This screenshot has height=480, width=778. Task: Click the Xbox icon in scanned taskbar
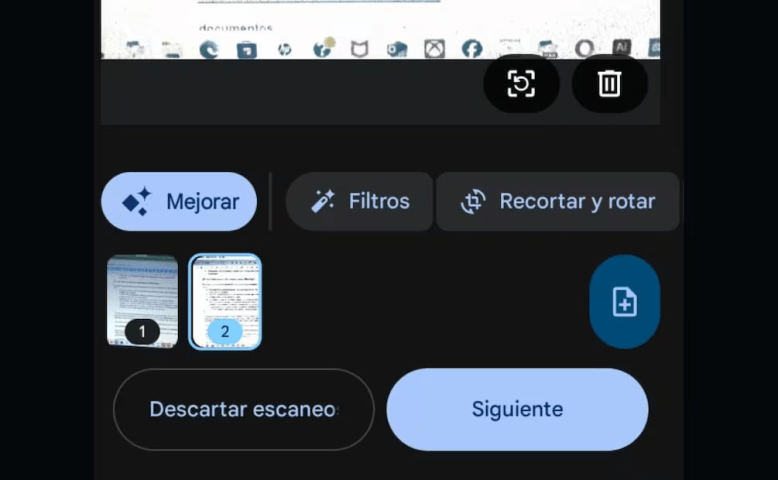tap(434, 48)
